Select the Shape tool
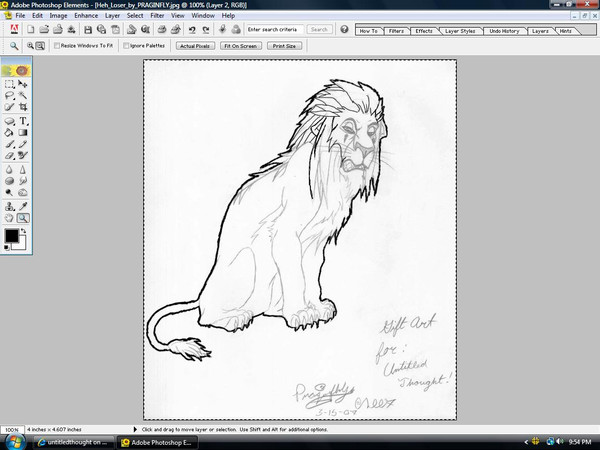The width and height of the screenshot is (600, 450). coord(10,121)
